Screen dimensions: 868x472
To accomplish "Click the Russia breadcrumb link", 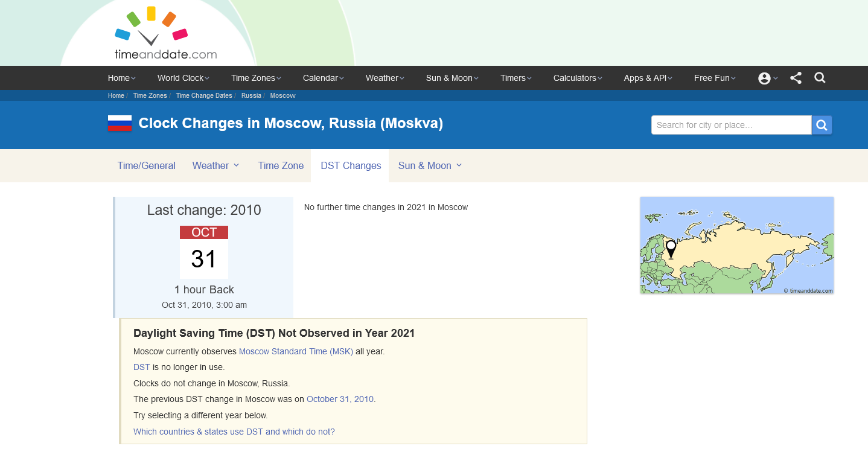I will (x=251, y=96).
